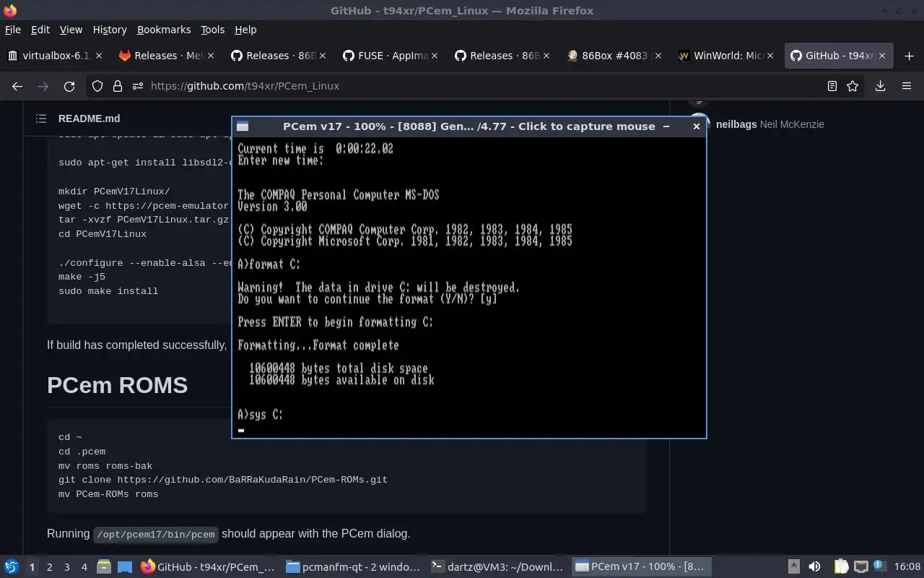This screenshot has width=924, height=578.
Task: Open the Firefox downloads panel
Action: coord(880,86)
